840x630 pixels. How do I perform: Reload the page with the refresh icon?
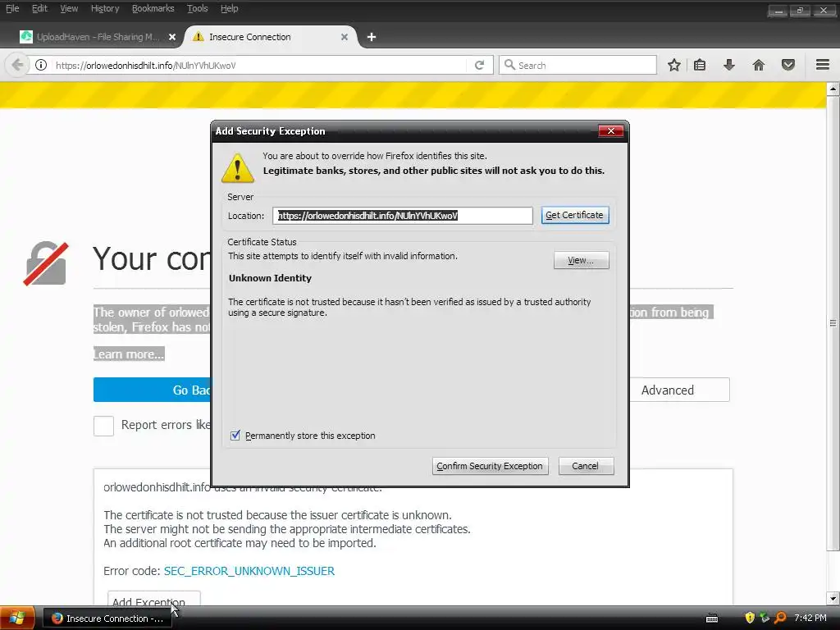[x=479, y=65]
